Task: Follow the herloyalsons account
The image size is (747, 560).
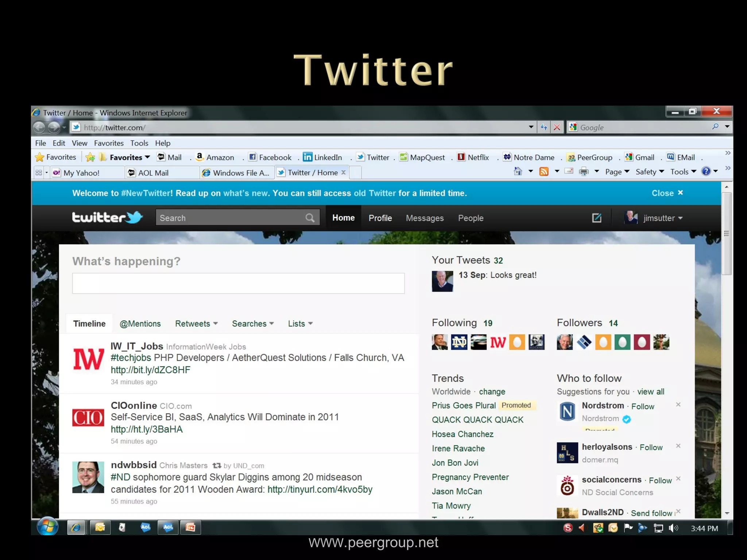Action: [651, 447]
